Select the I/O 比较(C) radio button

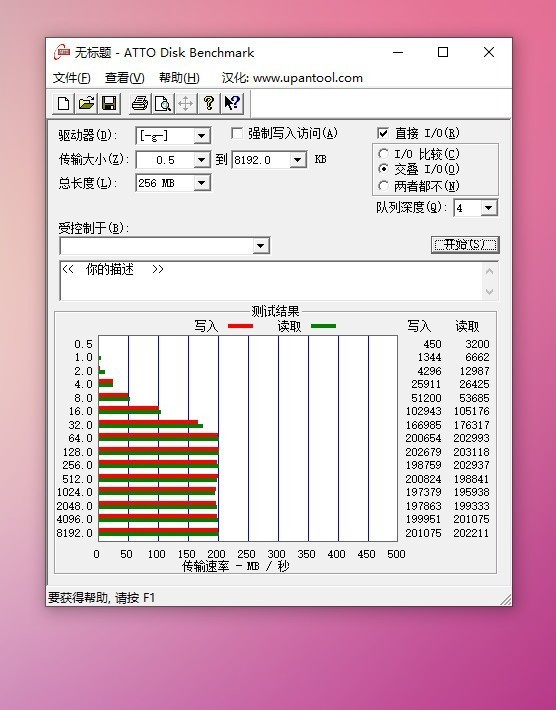(383, 154)
